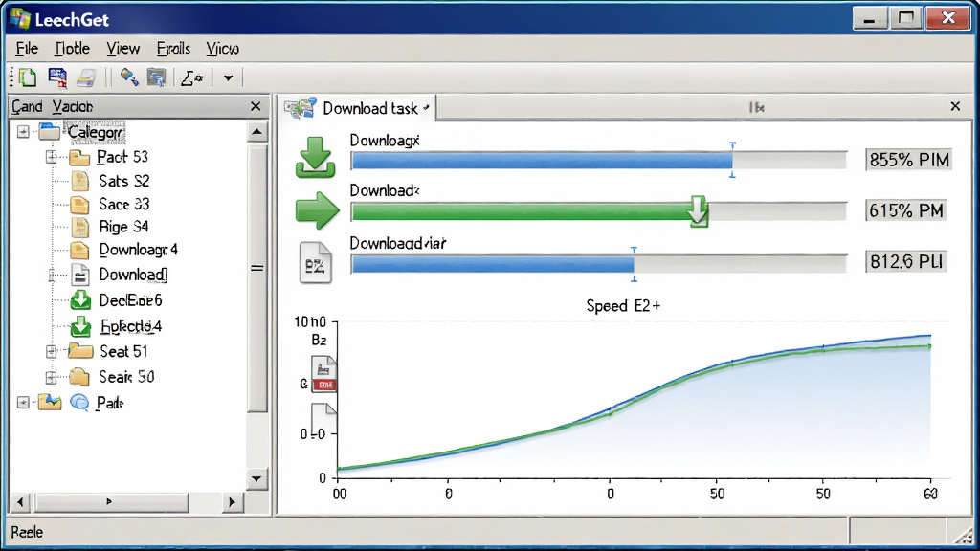Select the Pale tree item
Image resolution: width=980 pixels, height=551 pixels.
click(109, 403)
